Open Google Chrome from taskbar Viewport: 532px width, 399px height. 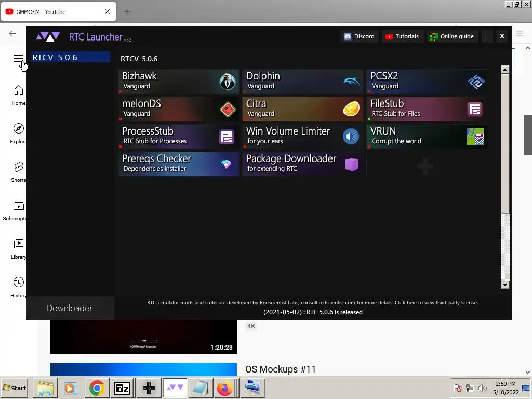97,388
